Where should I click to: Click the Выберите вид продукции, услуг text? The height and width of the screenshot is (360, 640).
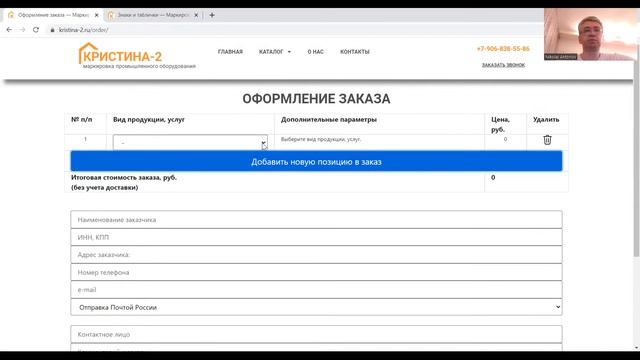(x=321, y=139)
